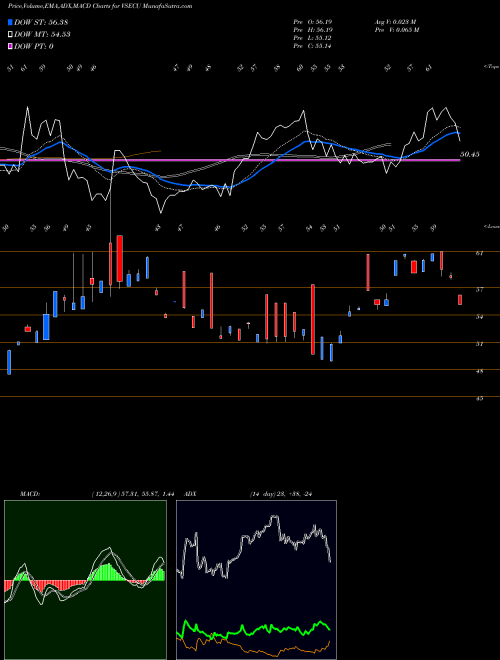This screenshot has height=660, width=500.
Task: Click the 51 price axis label
Action: pyautogui.click(x=480, y=344)
